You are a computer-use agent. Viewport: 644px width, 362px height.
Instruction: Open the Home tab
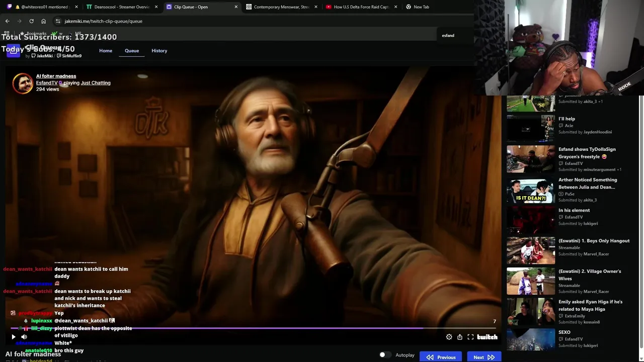point(106,51)
